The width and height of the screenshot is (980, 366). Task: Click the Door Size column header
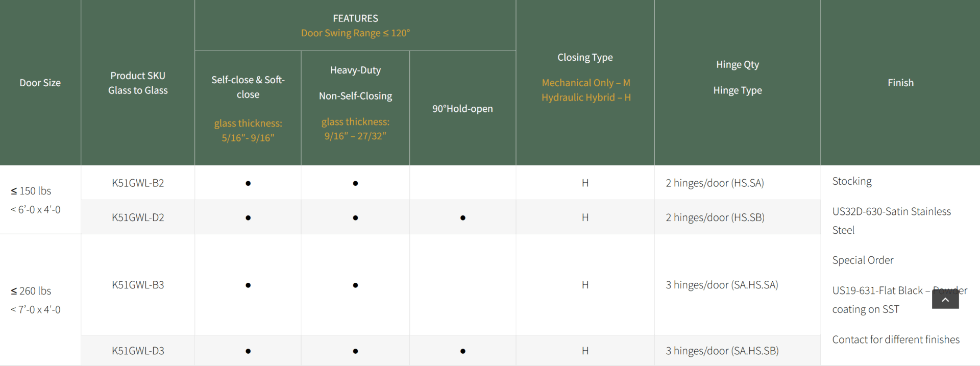pos(40,83)
